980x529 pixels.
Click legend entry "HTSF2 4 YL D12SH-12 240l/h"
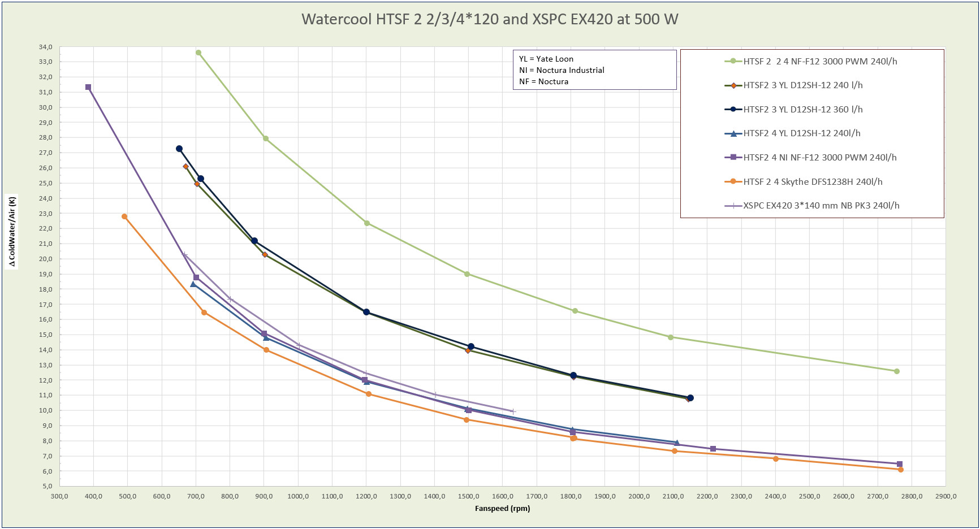click(x=792, y=133)
